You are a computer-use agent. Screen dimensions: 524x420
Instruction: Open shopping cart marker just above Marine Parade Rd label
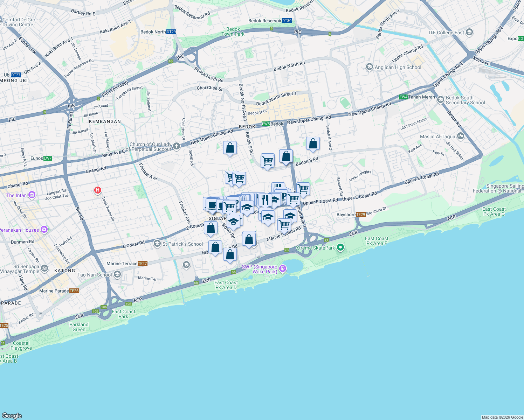(x=284, y=225)
